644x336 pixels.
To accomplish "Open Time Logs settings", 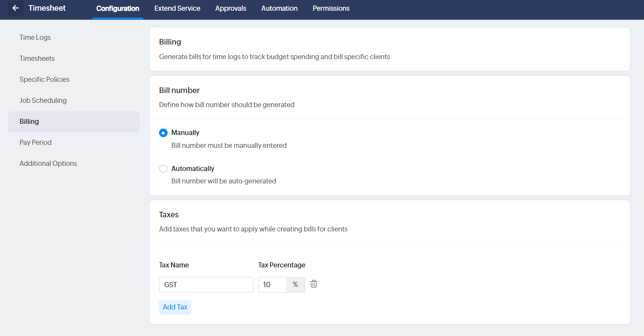I will [x=74, y=37].
